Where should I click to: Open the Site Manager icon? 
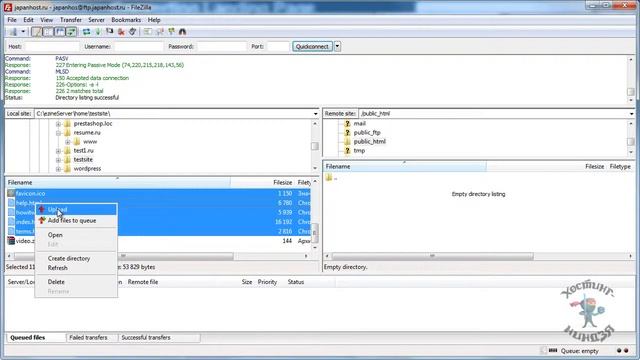[x=13, y=32]
